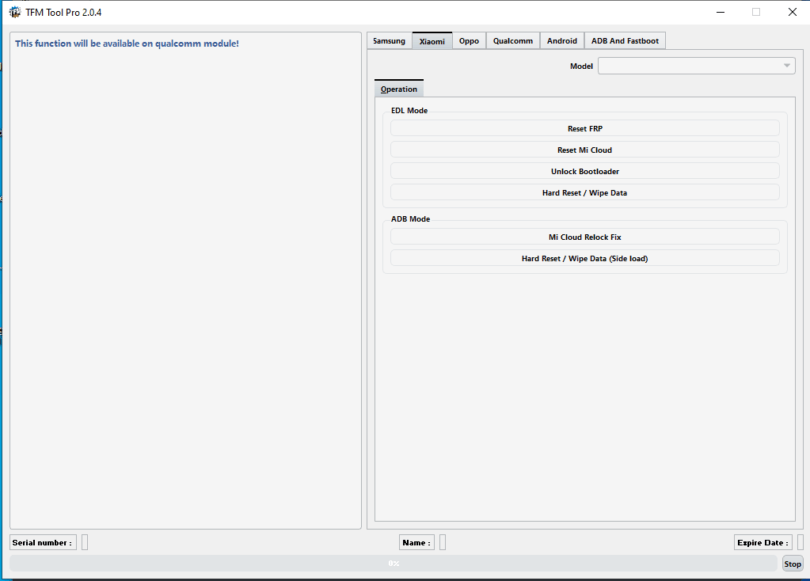Click the Serial number label
Viewport: 810px width, 581px height.
pos(42,542)
